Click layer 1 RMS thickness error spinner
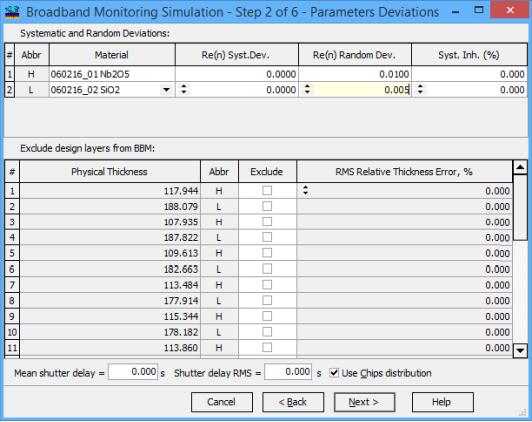 pos(305,190)
